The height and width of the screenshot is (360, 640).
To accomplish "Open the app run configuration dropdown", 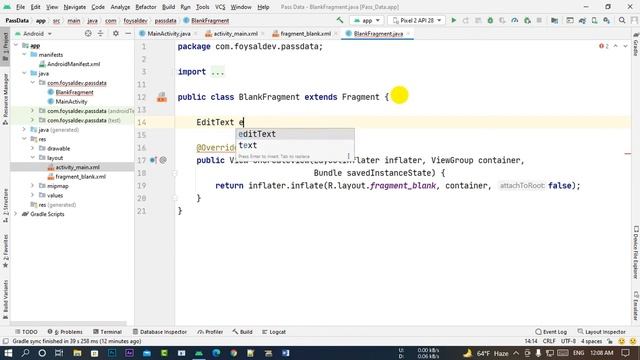I will [367, 20].
